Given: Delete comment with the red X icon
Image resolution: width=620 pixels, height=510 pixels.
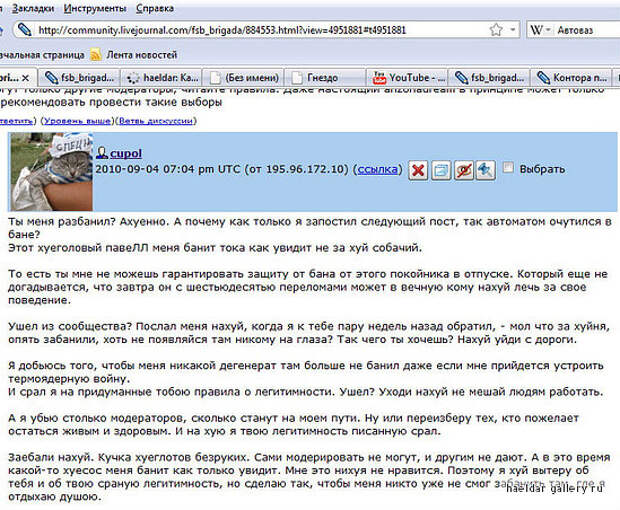Looking at the screenshot, I should click(418, 170).
